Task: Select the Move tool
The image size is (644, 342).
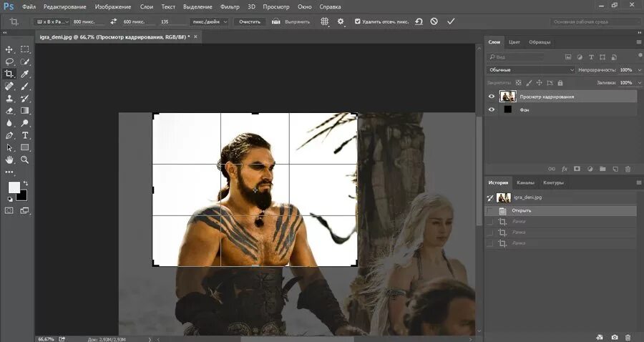Action: click(x=9, y=49)
